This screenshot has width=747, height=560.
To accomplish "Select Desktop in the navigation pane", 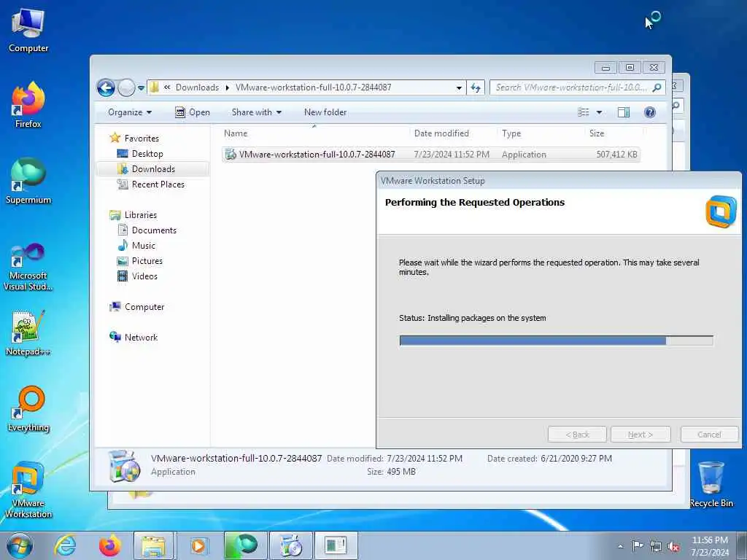I will [147, 154].
